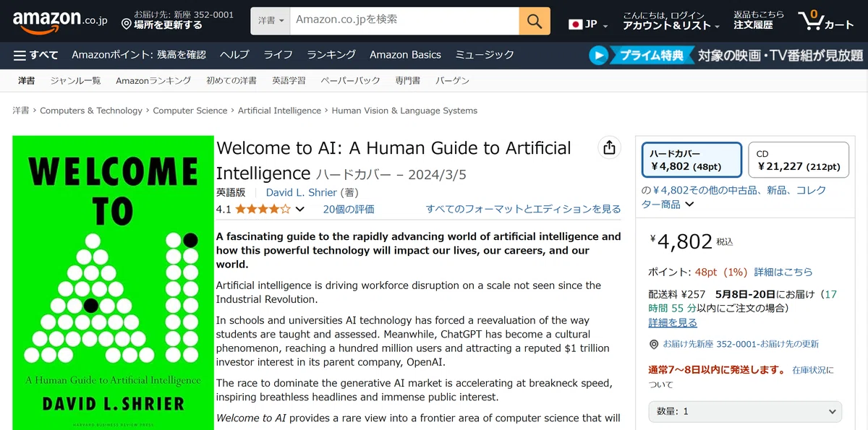The height and width of the screenshot is (430, 868).
Task: Select the CD format option
Action: click(799, 160)
